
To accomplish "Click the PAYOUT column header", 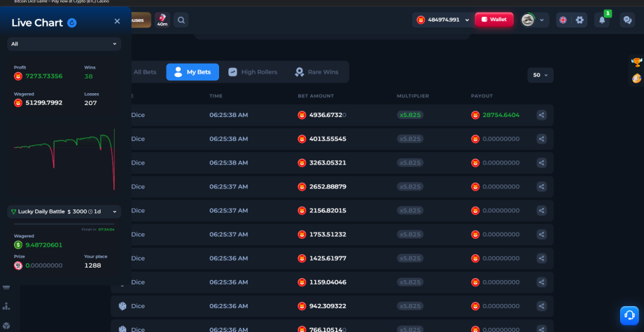I will [x=482, y=96].
